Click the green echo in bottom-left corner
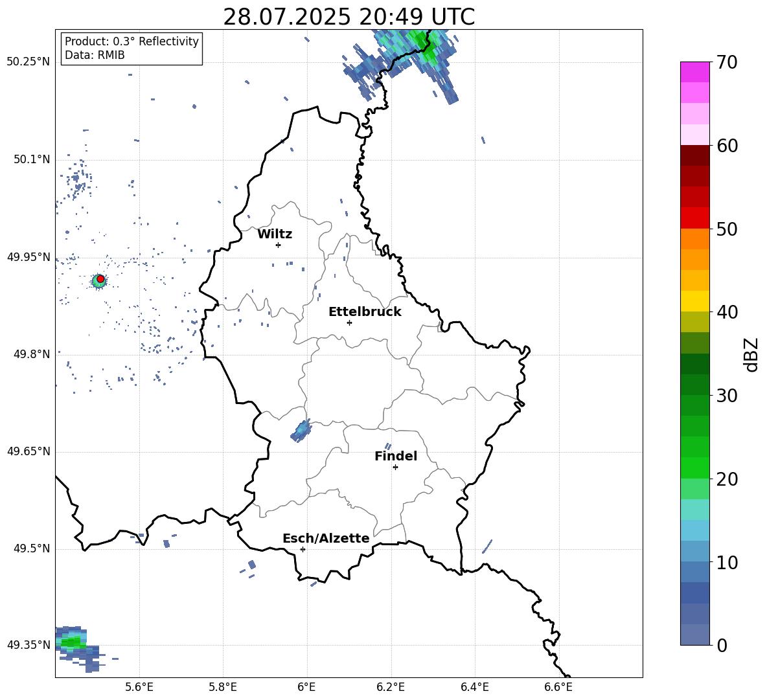 tap(72, 641)
